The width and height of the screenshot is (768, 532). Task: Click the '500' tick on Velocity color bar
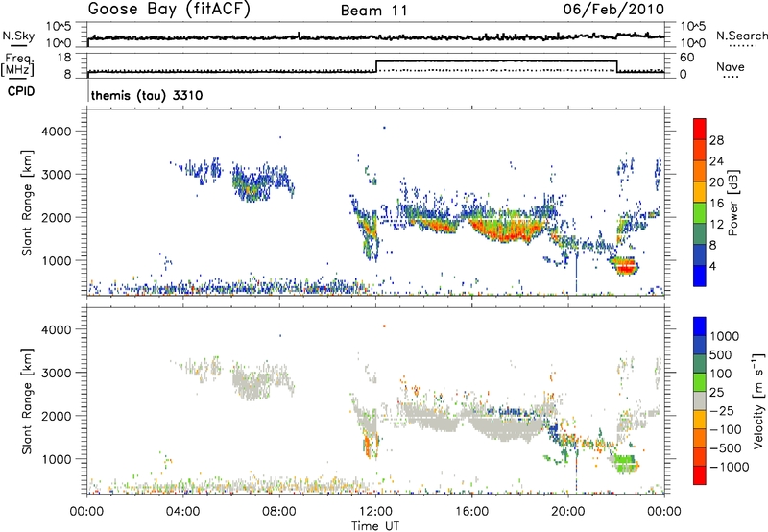tap(721, 355)
